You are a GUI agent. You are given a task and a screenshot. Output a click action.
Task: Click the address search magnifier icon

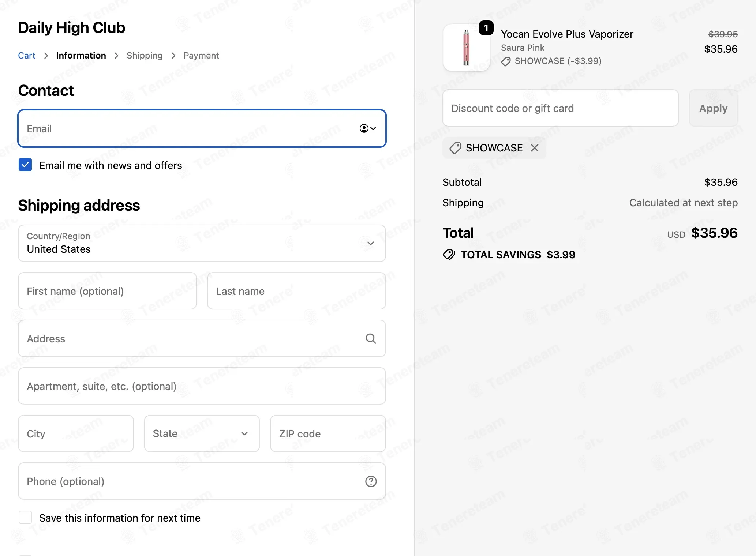[x=371, y=338]
